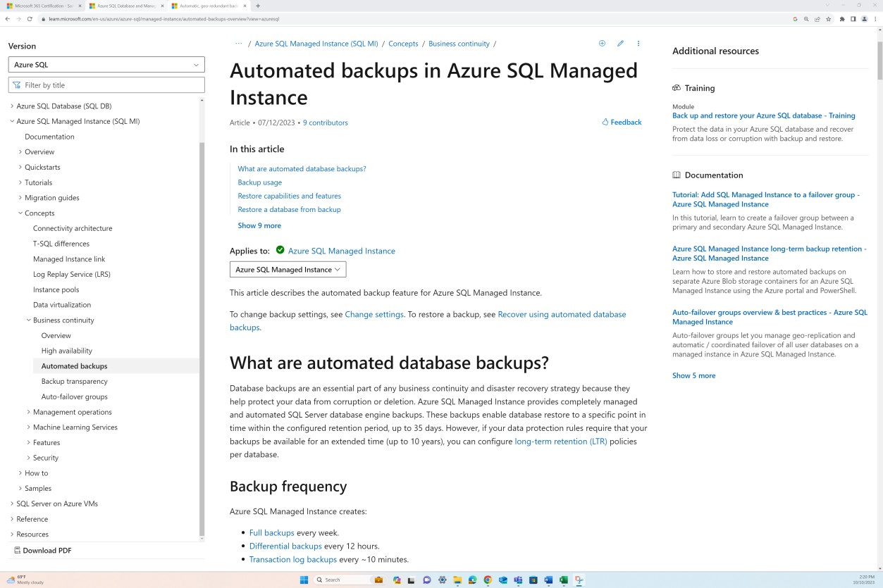Open the Chrome extensions puzzle icon
The height and width of the screenshot is (588, 883).
tap(844, 20)
